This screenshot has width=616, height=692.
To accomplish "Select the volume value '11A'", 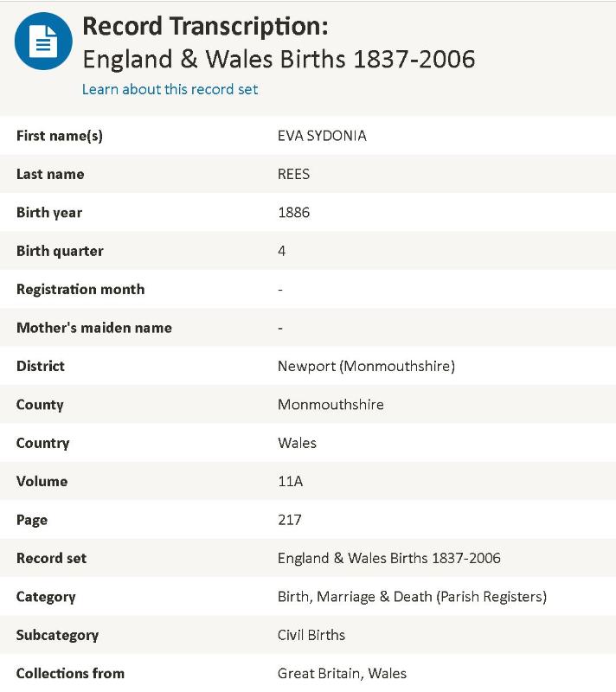I will (x=290, y=481).
